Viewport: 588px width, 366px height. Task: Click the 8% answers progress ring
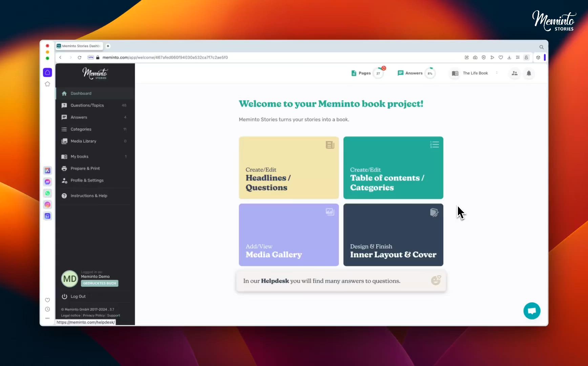click(x=430, y=73)
